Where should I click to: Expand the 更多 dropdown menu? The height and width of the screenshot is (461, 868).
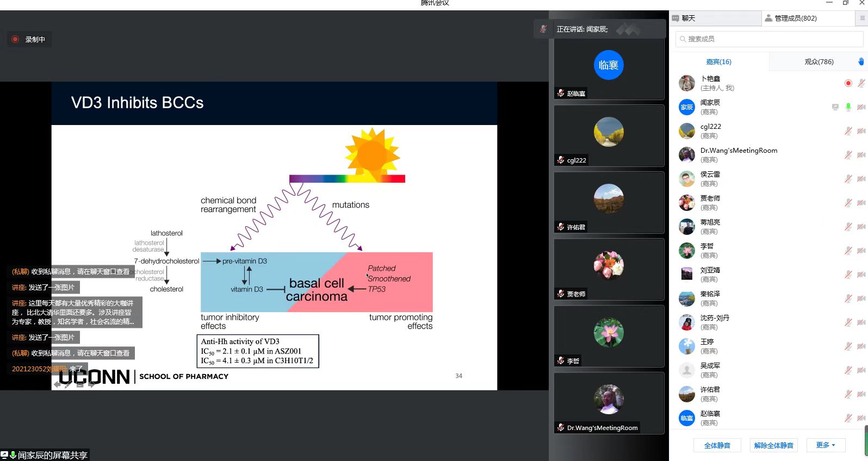[x=825, y=445]
